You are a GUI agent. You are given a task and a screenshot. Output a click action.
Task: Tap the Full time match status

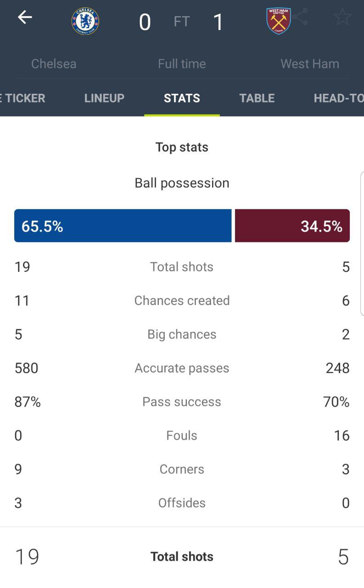[182, 63]
